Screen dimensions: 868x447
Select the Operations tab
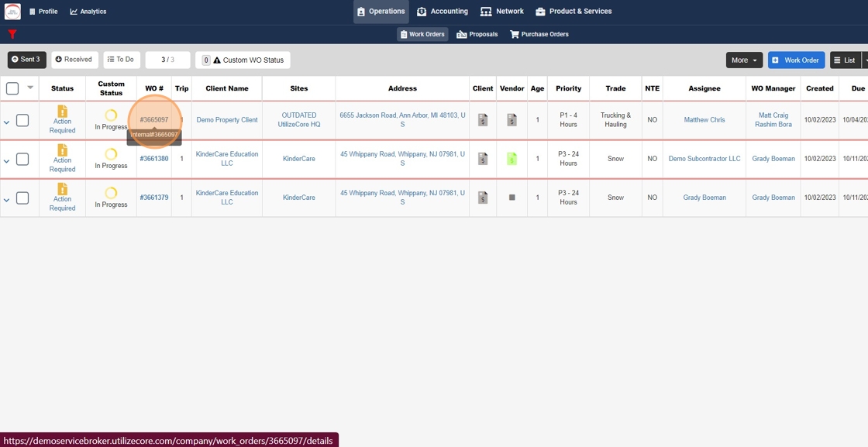[381, 11]
